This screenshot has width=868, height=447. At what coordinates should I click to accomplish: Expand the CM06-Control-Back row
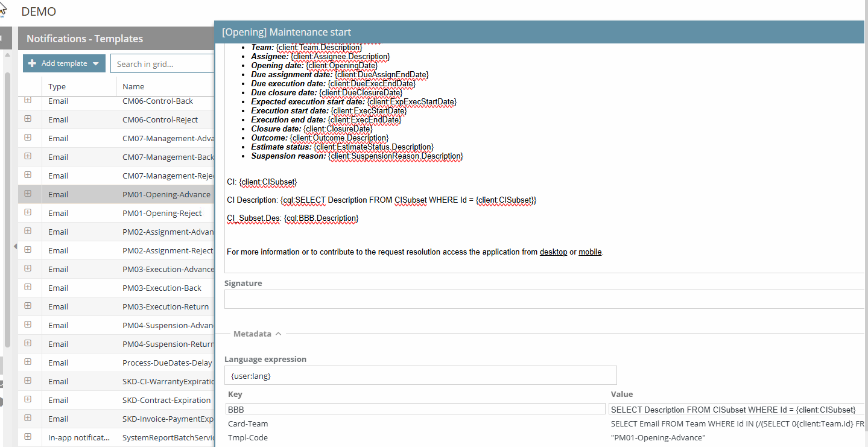pos(28,101)
